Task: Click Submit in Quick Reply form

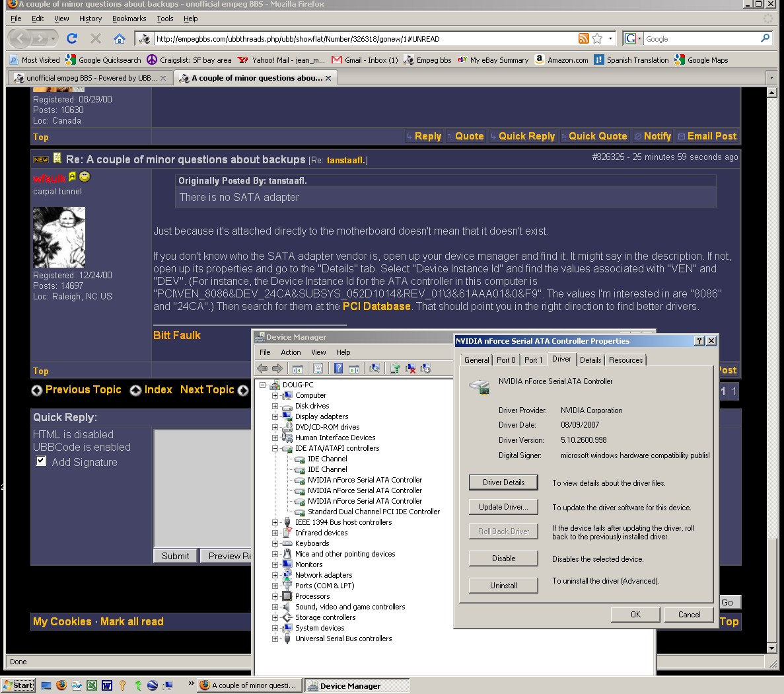Action: (176, 556)
